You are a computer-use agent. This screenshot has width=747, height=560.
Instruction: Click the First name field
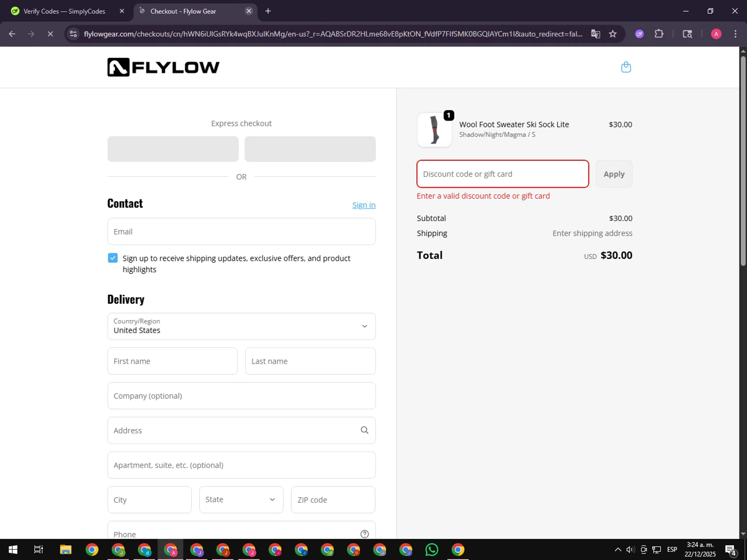pos(172,361)
